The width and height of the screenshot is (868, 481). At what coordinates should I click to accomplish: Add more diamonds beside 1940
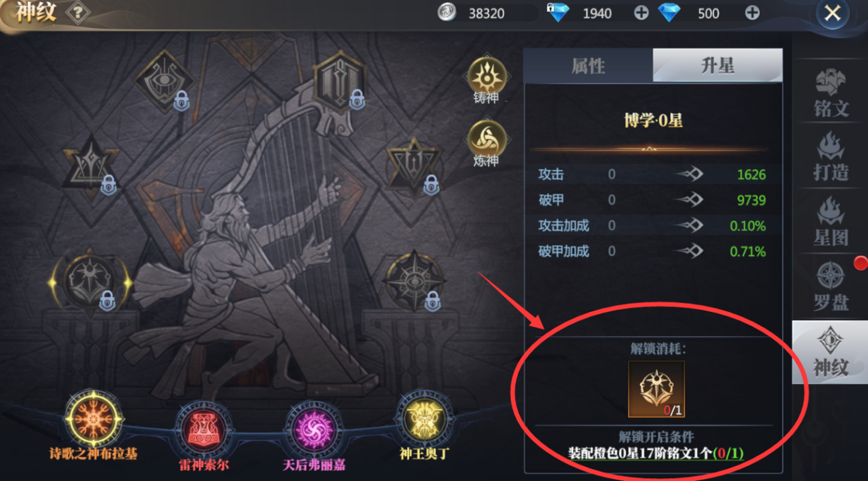point(641,13)
